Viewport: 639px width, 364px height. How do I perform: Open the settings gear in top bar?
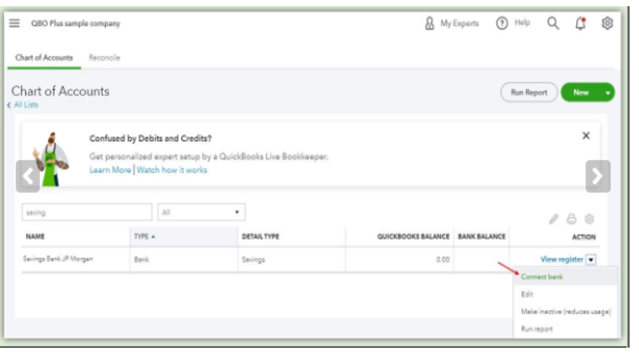pos(607,23)
